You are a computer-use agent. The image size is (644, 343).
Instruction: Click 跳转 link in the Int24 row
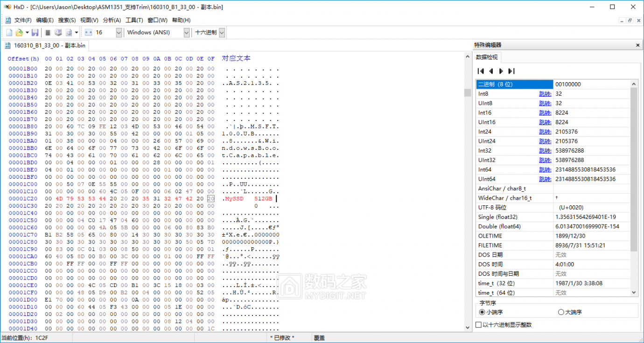(x=545, y=132)
